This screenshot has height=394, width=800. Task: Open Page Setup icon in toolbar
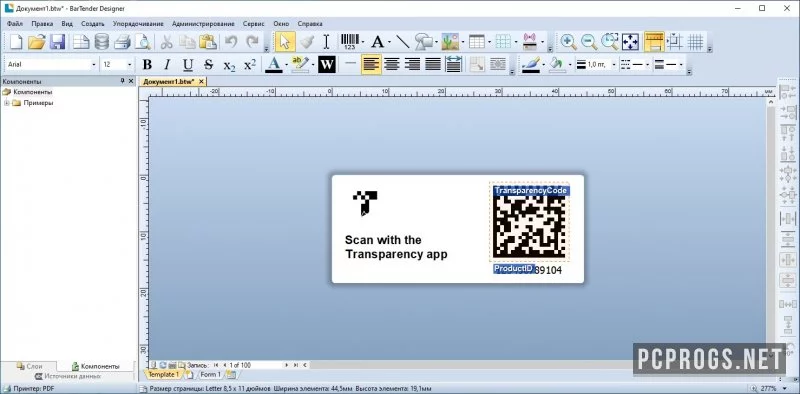(81, 42)
